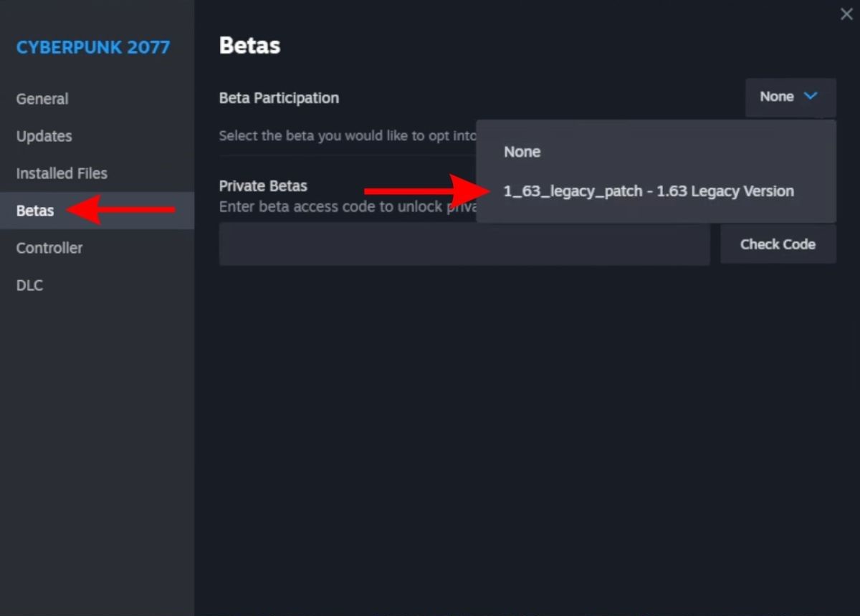The height and width of the screenshot is (616, 860).
Task: Click the beta access code field
Action: (464, 244)
